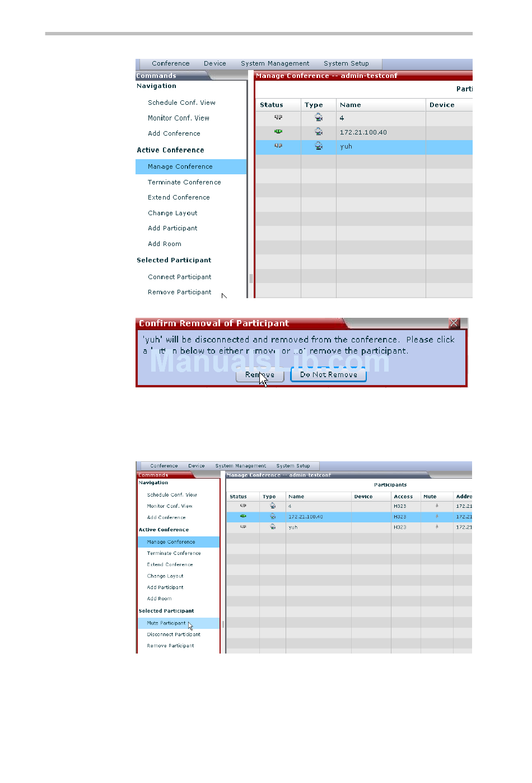Click the Remove button in confirmation dialog
The height and width of the screenshot is (783, 532).
pos(260,375)
